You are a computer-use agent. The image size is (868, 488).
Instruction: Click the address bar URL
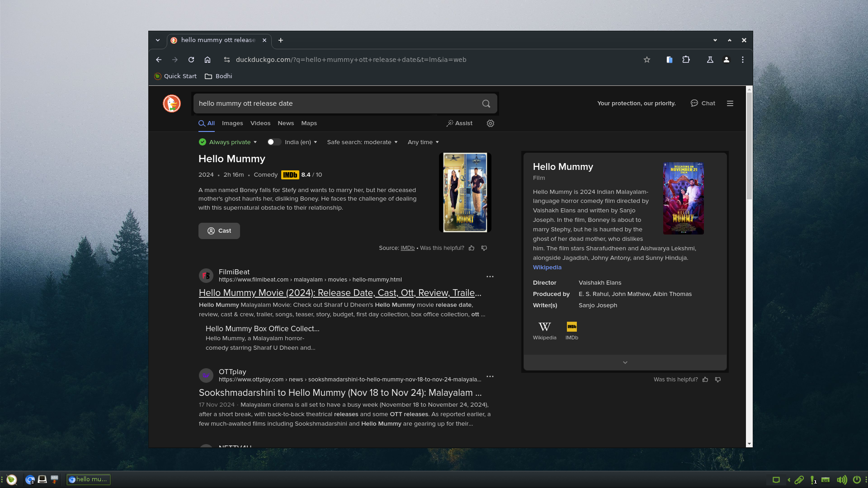[351, 60]
